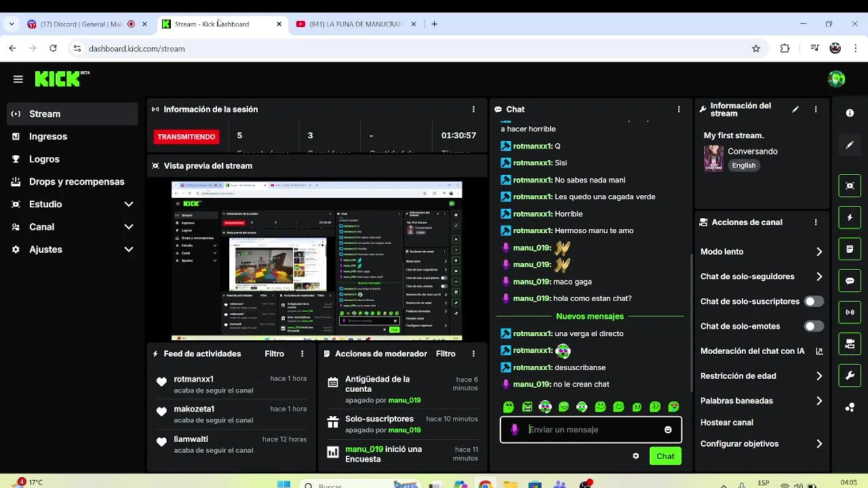Click the three-dots cluster icon in right rail
The width and height of the screenshot is (868, 488).
850,407
